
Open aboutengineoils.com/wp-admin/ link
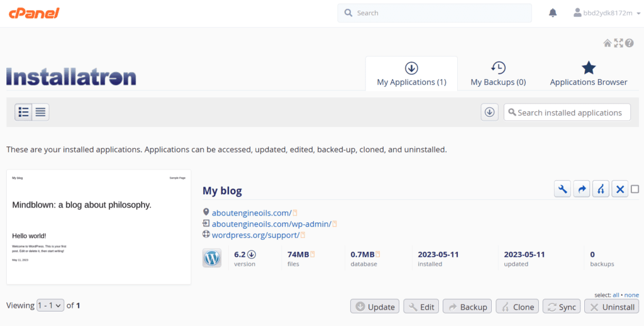[272, 224]
